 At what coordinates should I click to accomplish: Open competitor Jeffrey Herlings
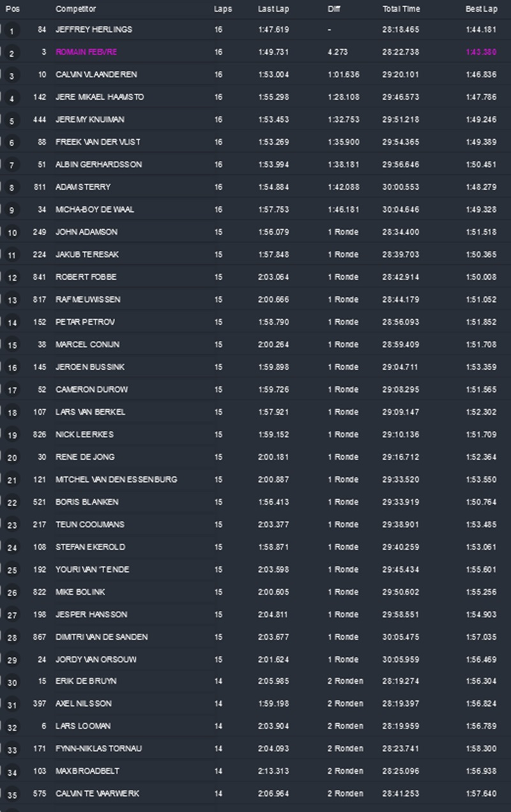(x=94, y=29)
